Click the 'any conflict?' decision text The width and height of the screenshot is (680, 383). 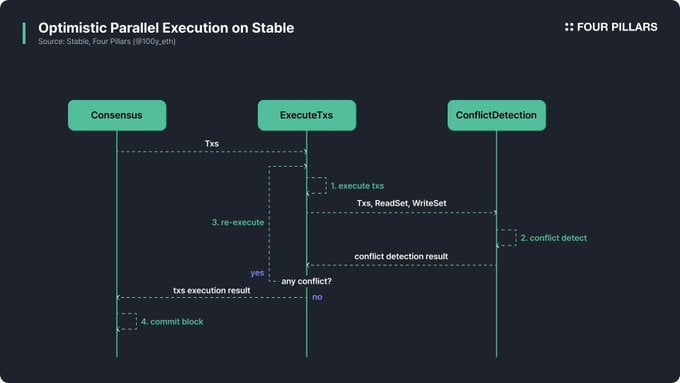306,281
